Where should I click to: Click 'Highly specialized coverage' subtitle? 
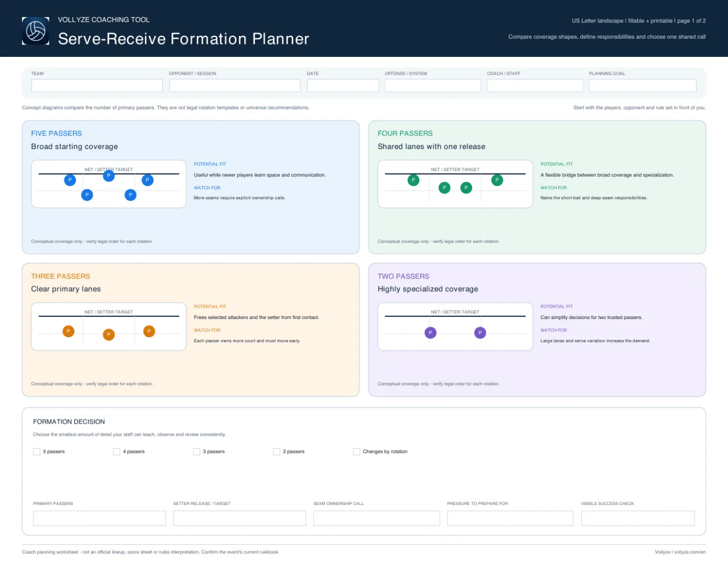[428, 289]
